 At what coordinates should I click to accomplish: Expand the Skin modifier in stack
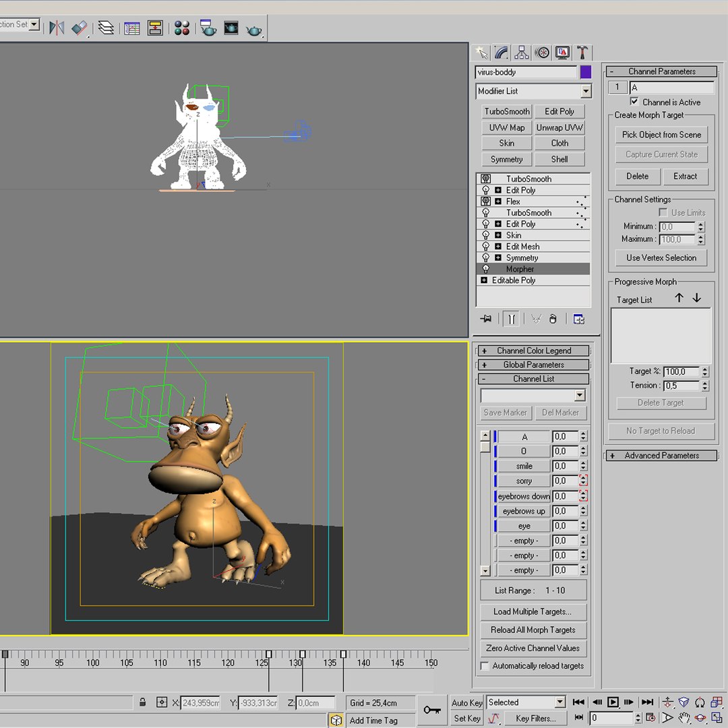[498, 235]
